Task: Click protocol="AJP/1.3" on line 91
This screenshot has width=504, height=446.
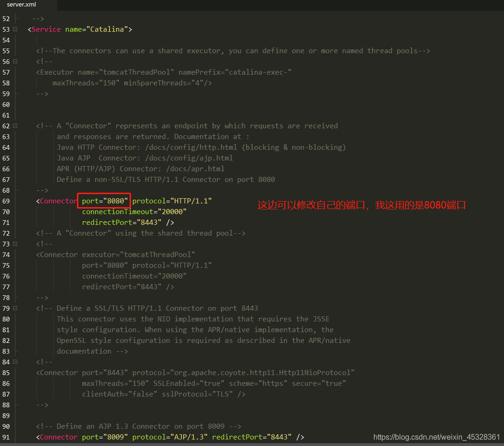Action: click(170, 437)
